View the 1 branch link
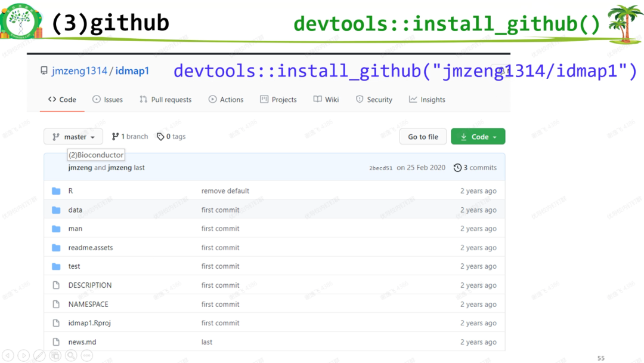This screenshot has height=363, width=644. (130, 137)
